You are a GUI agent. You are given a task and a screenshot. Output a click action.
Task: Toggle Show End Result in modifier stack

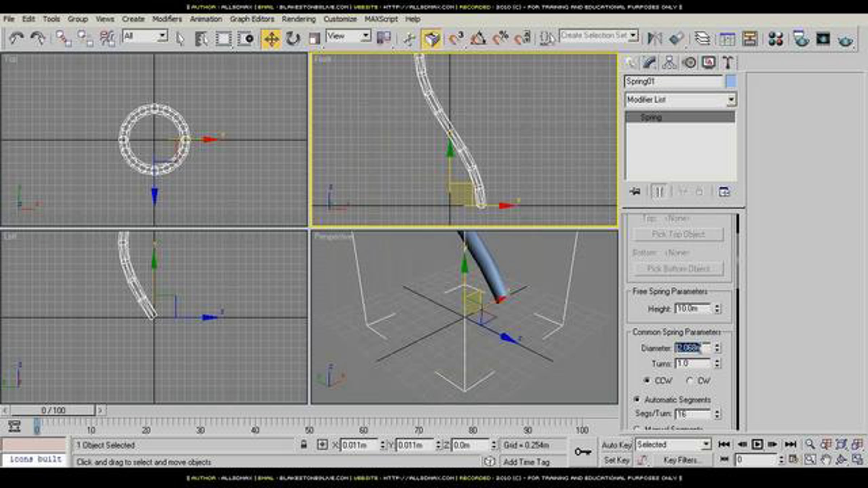(659, 192)
